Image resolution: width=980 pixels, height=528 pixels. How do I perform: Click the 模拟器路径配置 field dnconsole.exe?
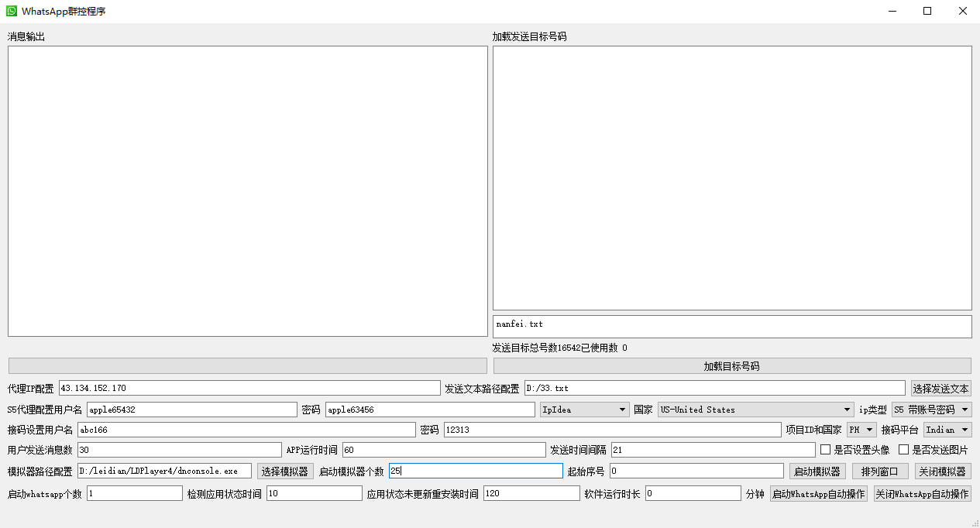(x=164, y=471)
